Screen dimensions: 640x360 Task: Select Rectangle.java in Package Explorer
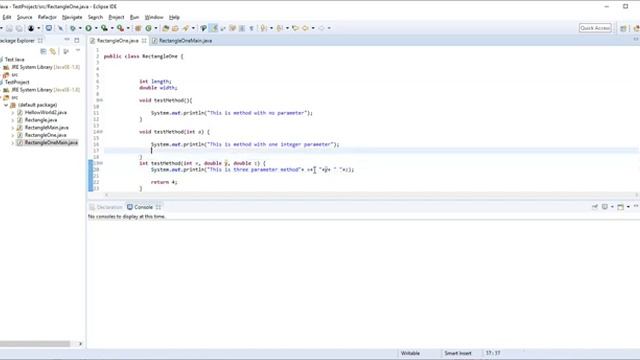(41, 120)
